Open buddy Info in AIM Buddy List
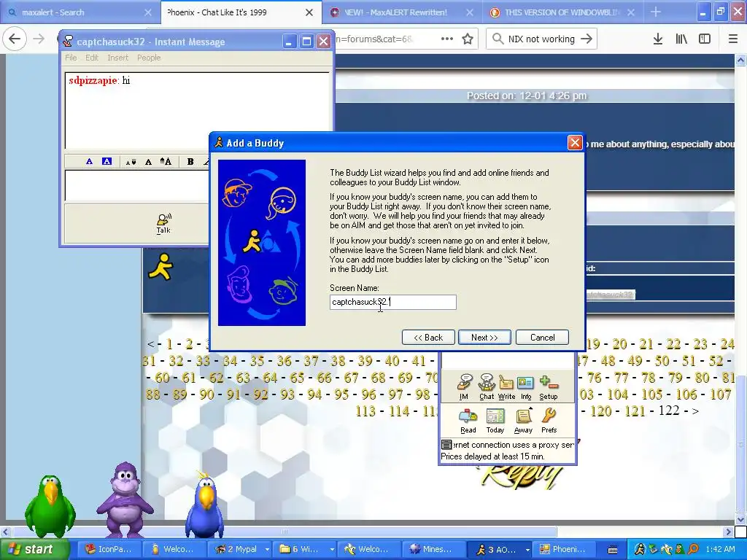 click(x=526, y=386)
